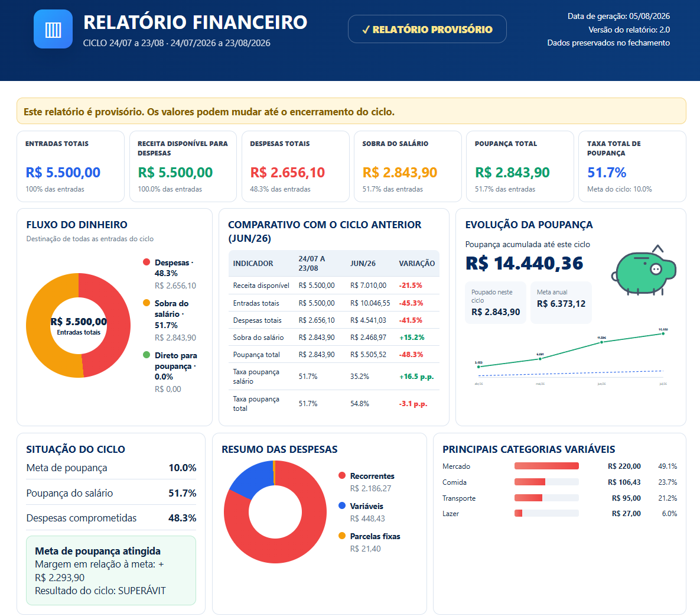Click the Relatório Provisório badge
Viewport: 700px width, 616px height.
[427, 30]
